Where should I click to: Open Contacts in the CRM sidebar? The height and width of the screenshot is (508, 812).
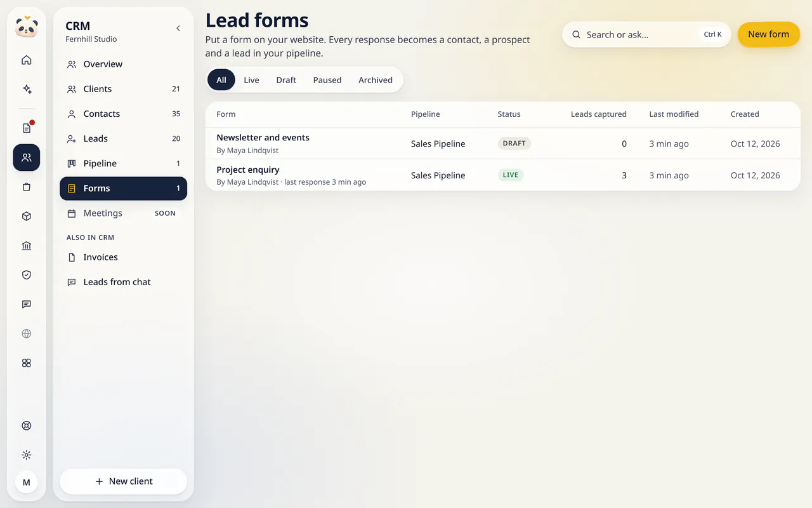124,114
